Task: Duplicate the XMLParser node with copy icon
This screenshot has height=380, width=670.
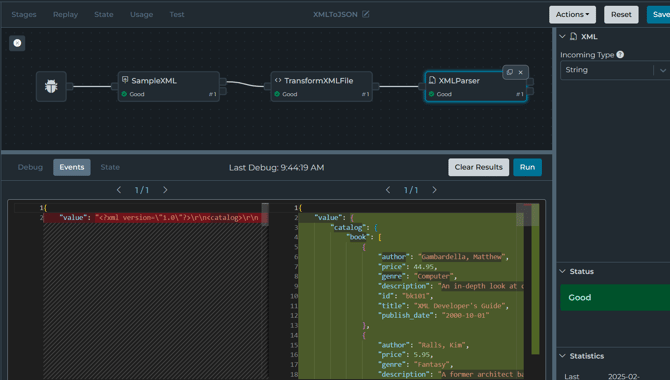Action: coord(510,72)
